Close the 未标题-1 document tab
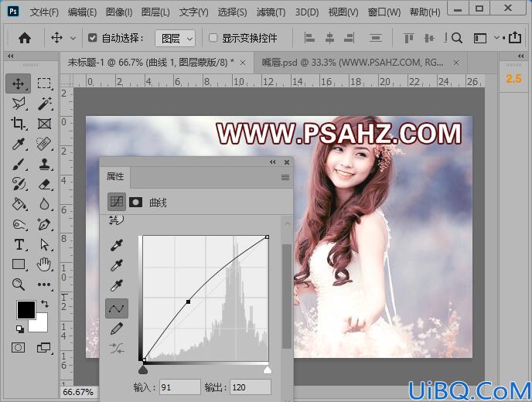This screenshot has width=532, height=402. [x=243, y=63]
